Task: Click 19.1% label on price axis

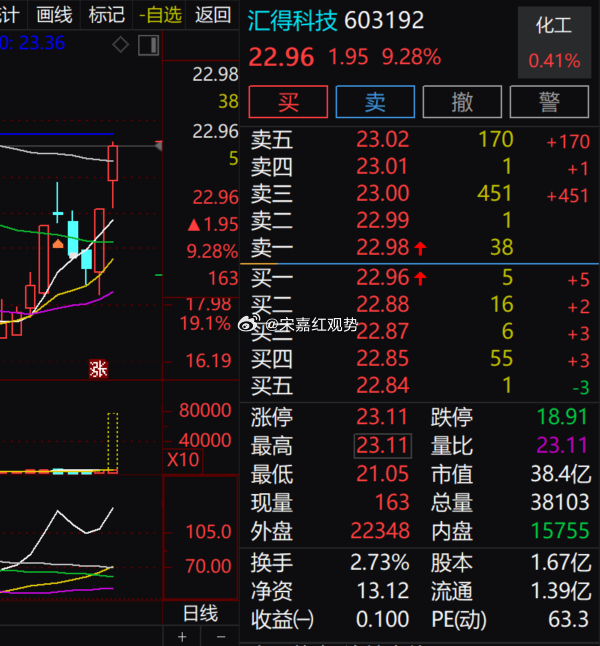Action: point(205,323)
